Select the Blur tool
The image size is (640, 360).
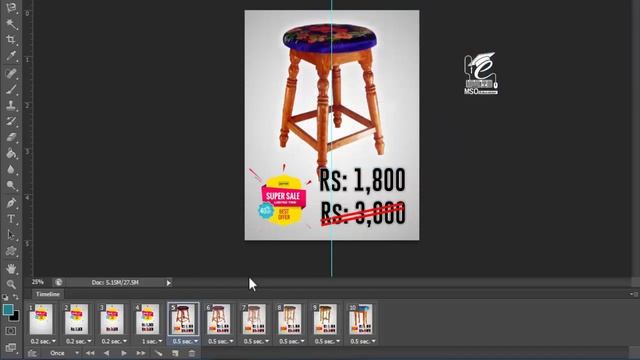(11, 169)
